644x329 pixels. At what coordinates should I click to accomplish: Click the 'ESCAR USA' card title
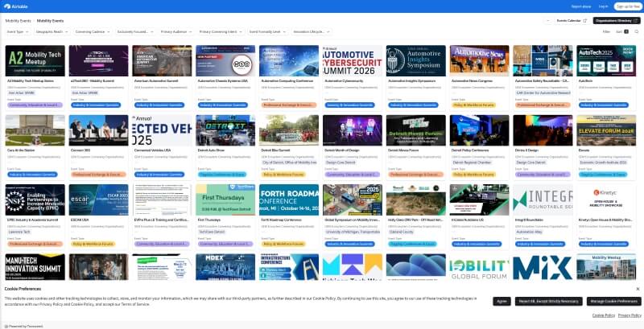click(x=77, y=220)
